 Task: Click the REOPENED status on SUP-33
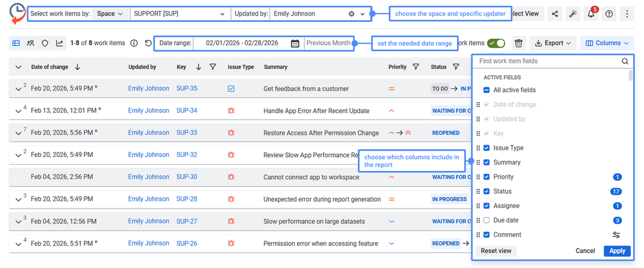[445, 133]
